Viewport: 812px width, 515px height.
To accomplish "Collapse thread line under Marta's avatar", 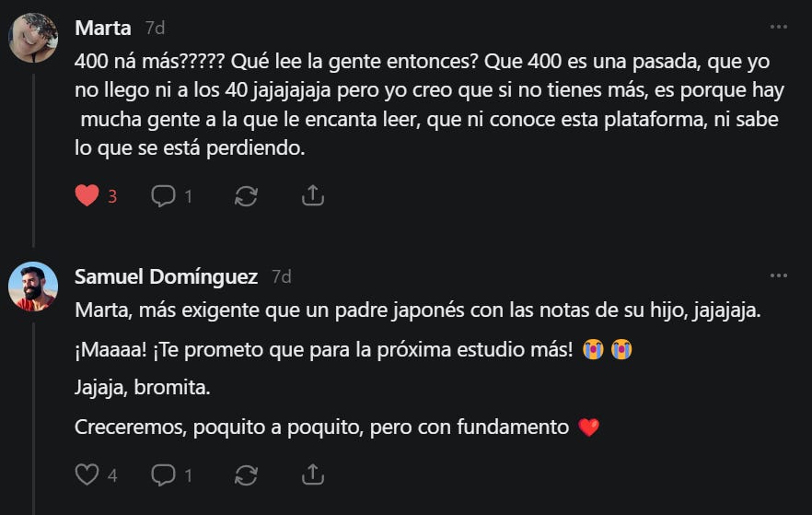I will coord(34,160).
